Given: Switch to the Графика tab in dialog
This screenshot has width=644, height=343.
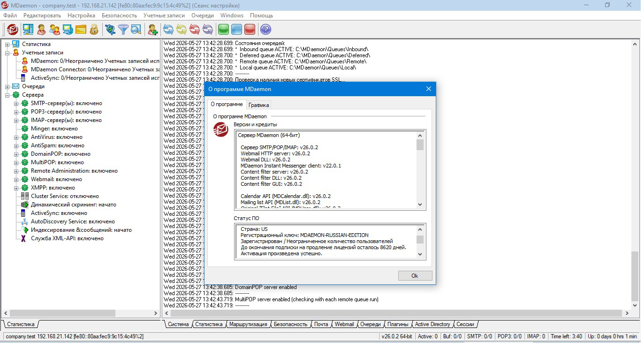Looking at the screenshot, I should [259, 105].
